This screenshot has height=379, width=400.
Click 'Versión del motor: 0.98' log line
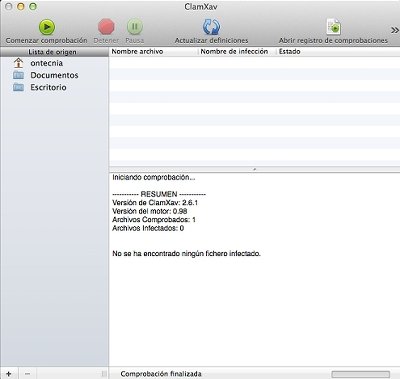point(150,211)
